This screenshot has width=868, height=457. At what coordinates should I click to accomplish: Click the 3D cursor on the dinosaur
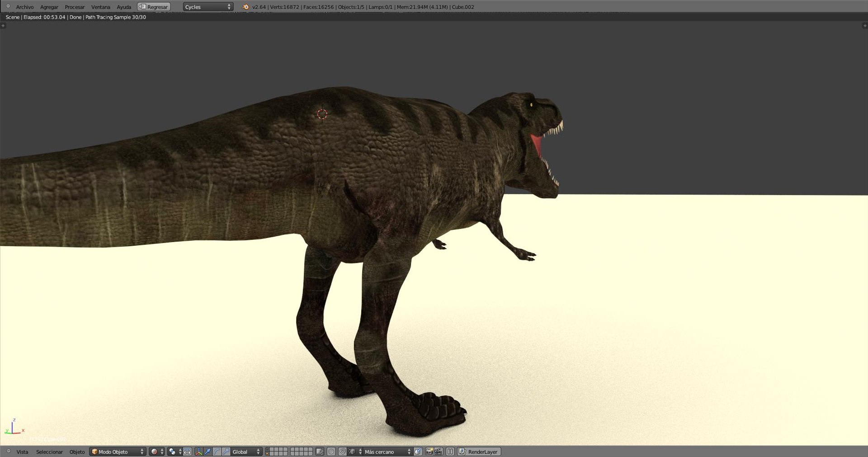322,114
